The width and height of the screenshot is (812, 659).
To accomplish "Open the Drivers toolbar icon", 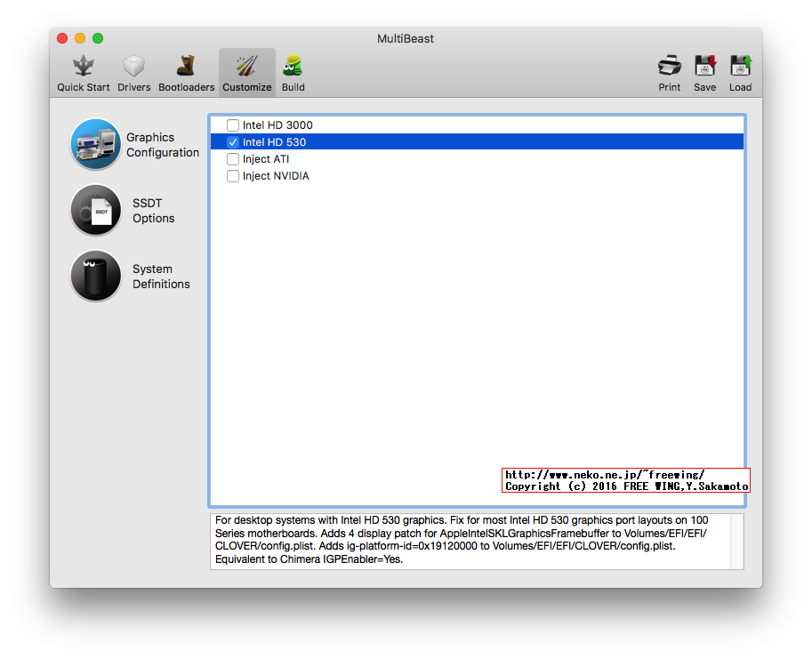I will [133, 67].
